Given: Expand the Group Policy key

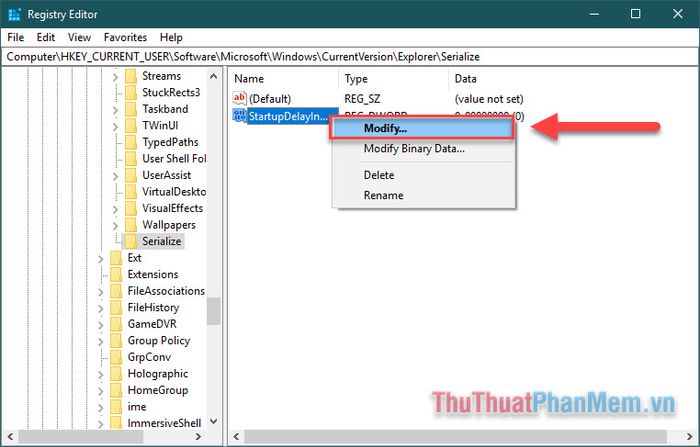Looking at the screenshot, I should [100, 341].
